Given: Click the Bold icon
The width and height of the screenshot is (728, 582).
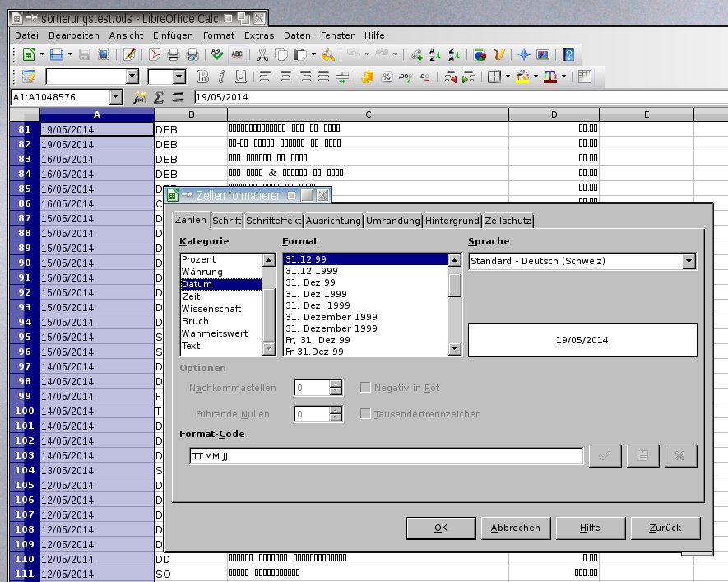Looking at the screenshot, I should (x=202, y=77).
